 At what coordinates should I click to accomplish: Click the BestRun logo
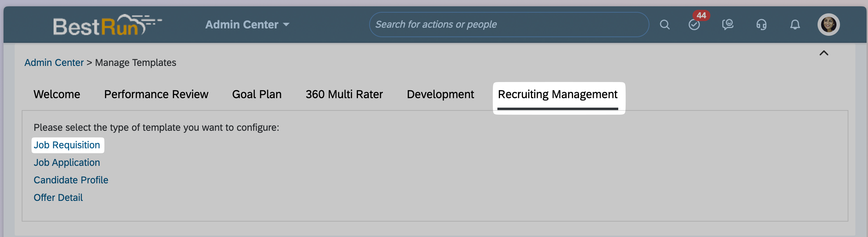pyautogui.click(x=107, y=25)
